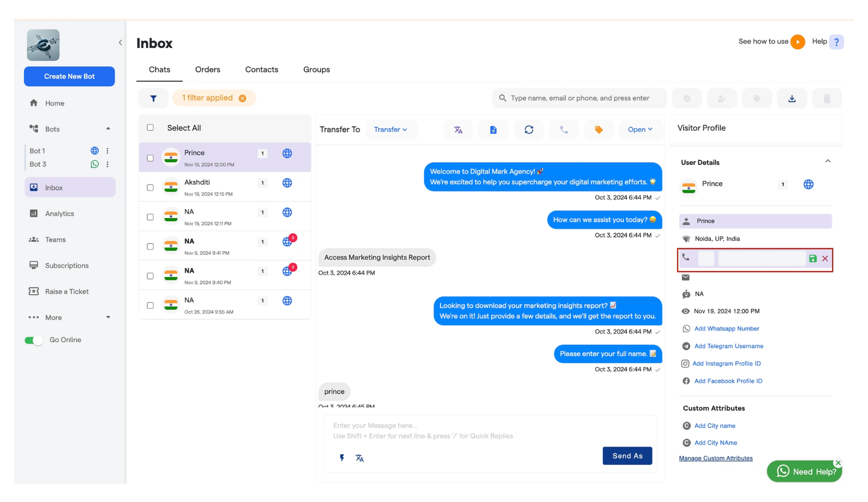Open the Help question mark icon
This screenshot has height=502, width=868.
point(836,42)
